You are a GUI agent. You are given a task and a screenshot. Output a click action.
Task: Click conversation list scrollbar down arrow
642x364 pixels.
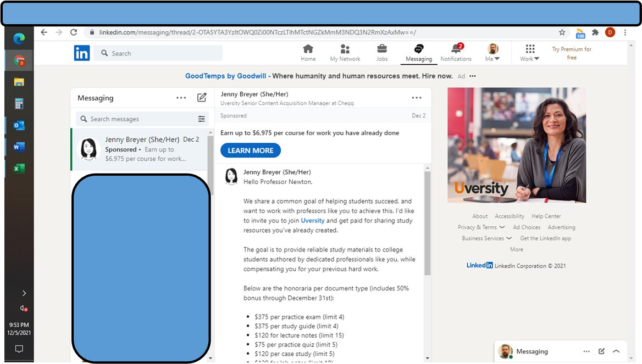[211, 359]
